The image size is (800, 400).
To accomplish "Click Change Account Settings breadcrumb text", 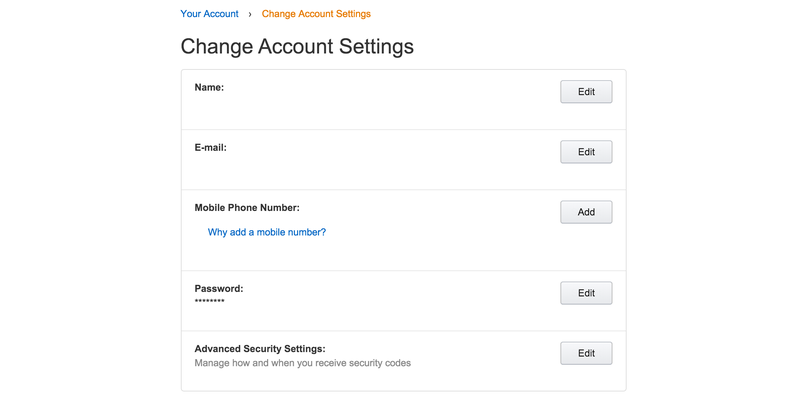I will 316,14.
